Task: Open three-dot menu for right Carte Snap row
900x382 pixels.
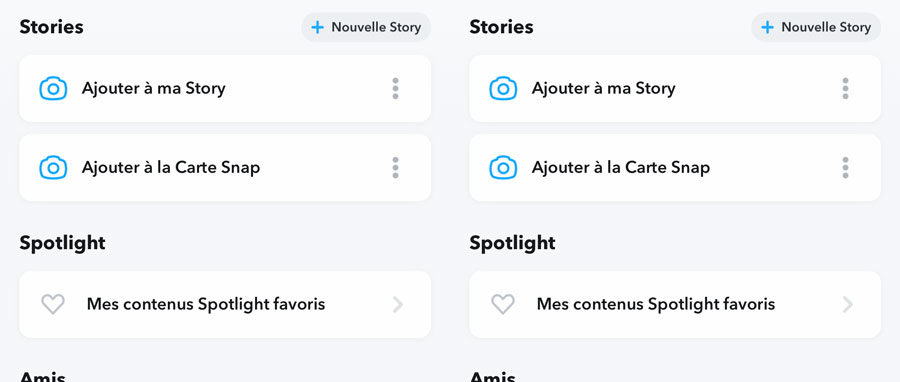Action: [845, 167]
